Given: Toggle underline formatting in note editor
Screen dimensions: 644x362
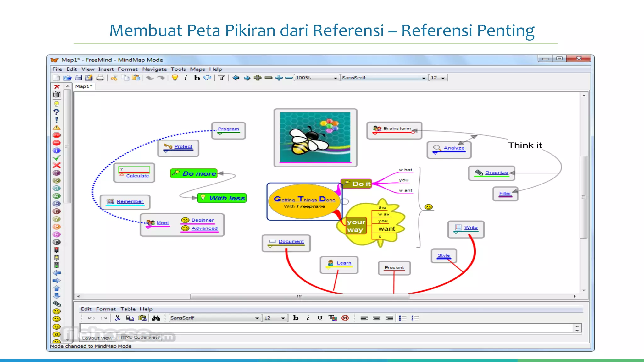Looking at the screenshot, I should pos(320,318).
